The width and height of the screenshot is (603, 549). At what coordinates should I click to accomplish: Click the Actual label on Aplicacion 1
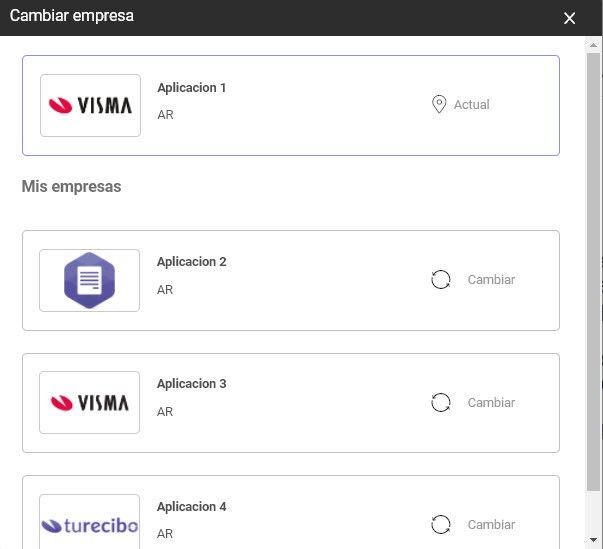(x=471, y=104)
